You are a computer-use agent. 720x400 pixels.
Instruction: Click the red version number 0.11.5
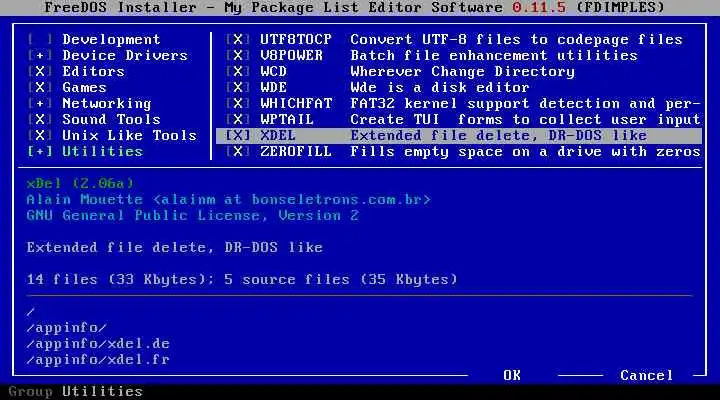(539, 7)
